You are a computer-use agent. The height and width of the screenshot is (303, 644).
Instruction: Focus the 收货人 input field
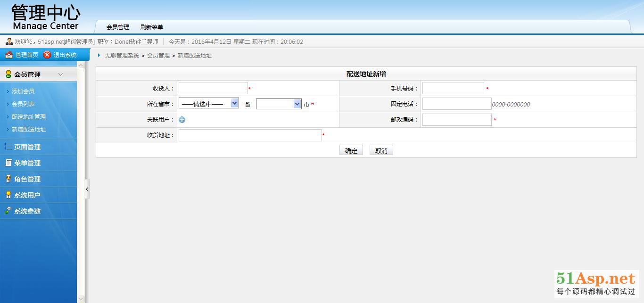click(213, 88)
